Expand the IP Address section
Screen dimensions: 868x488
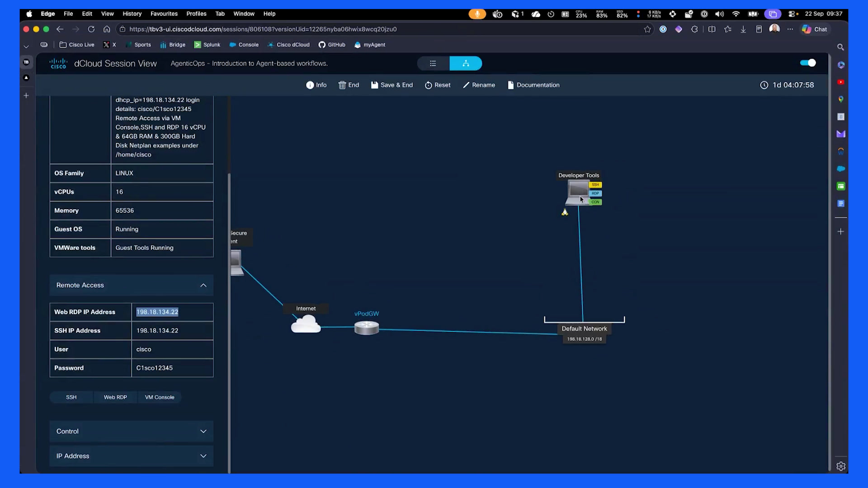[x=131, y=456]
